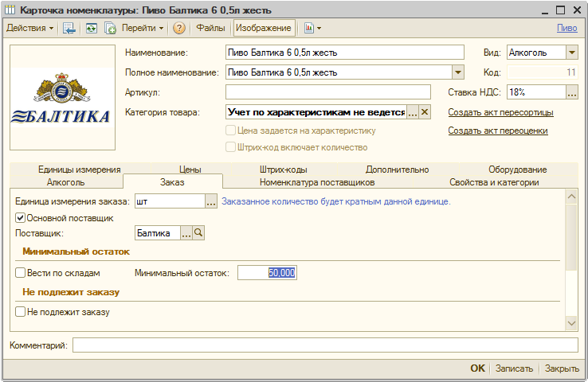Switch to the Алкоголь tab
The height and width of the screenshot is (382, 588).
pos(66,182)
